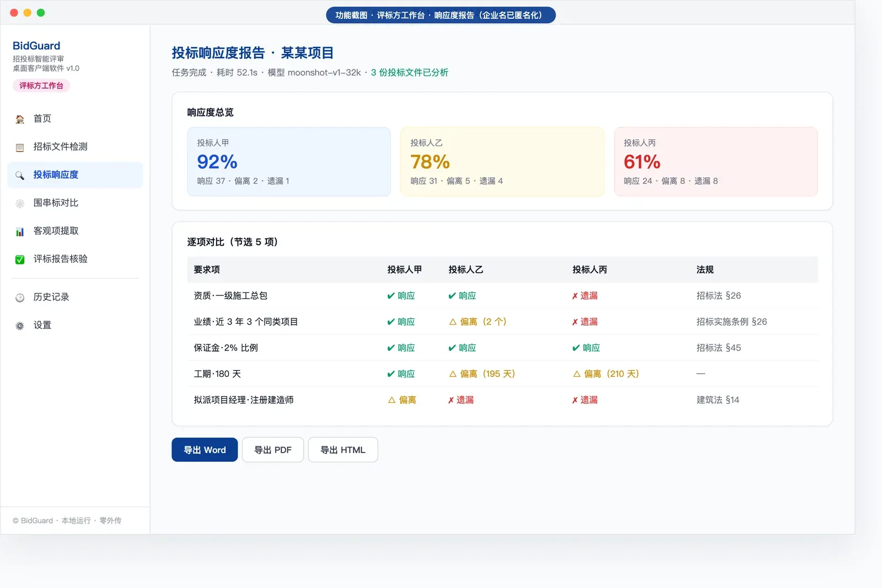Click 偏离（210 天）cell in 工期 row
Screen dimensions: 882x588
606,374
